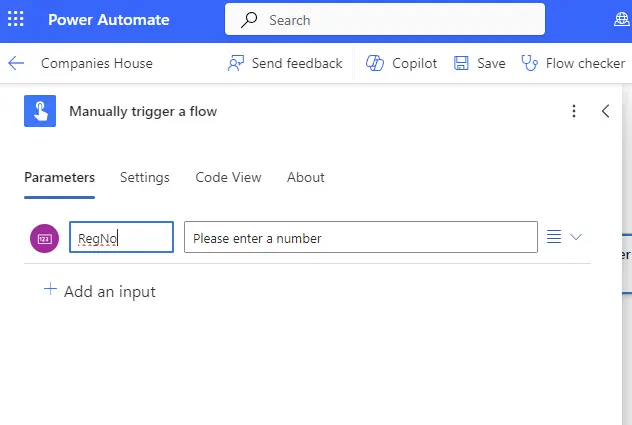Click the 'Manually trigger a flow' title
The height and width of the screenshot is (425, 632).
click(x=143, y=111)
